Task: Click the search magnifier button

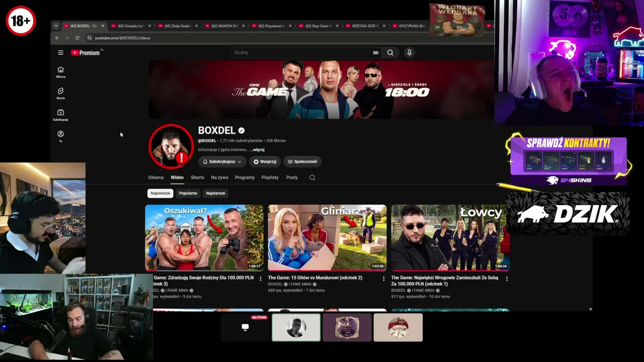Action: (390, 52)
